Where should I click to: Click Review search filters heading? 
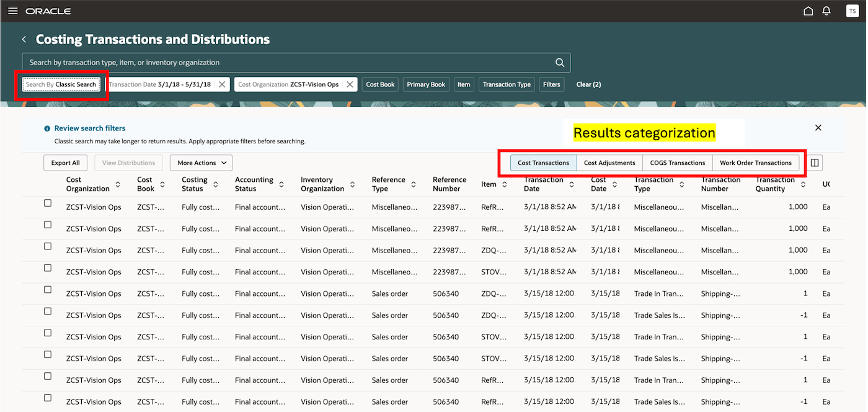point(90,128)
